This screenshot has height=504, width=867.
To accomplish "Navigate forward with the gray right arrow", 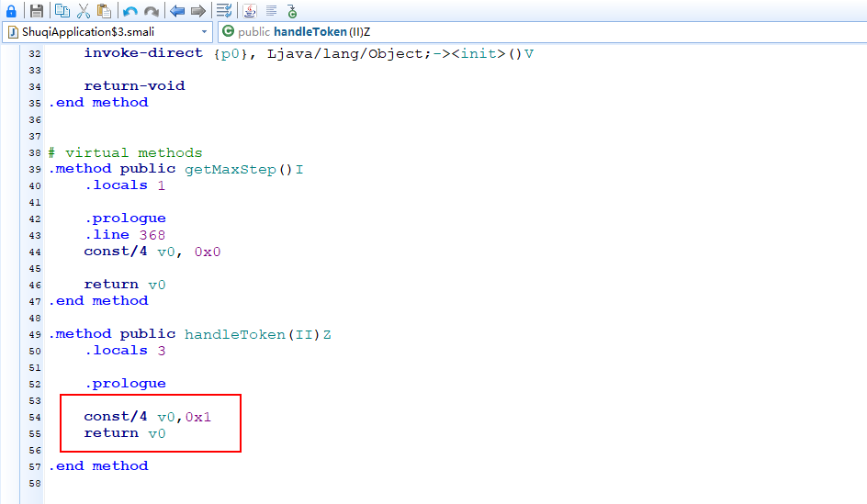I will (x=198, y=10).
